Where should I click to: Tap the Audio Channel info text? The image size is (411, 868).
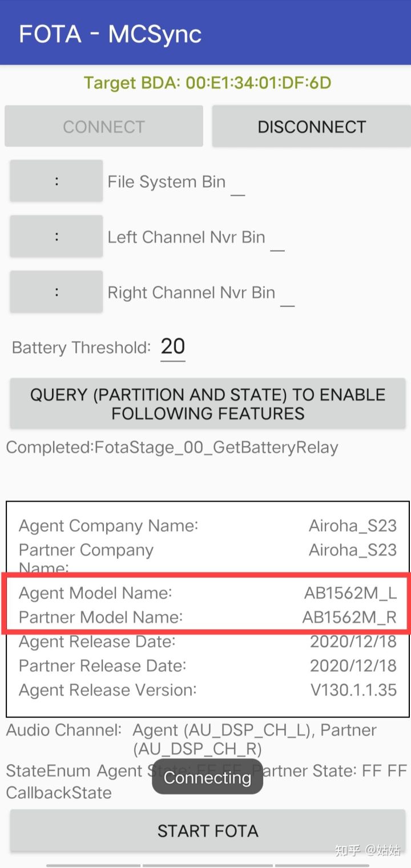coord(192,739)
